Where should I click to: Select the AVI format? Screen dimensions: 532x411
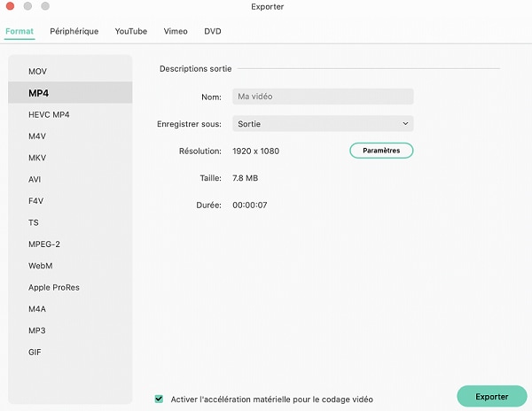70,179
